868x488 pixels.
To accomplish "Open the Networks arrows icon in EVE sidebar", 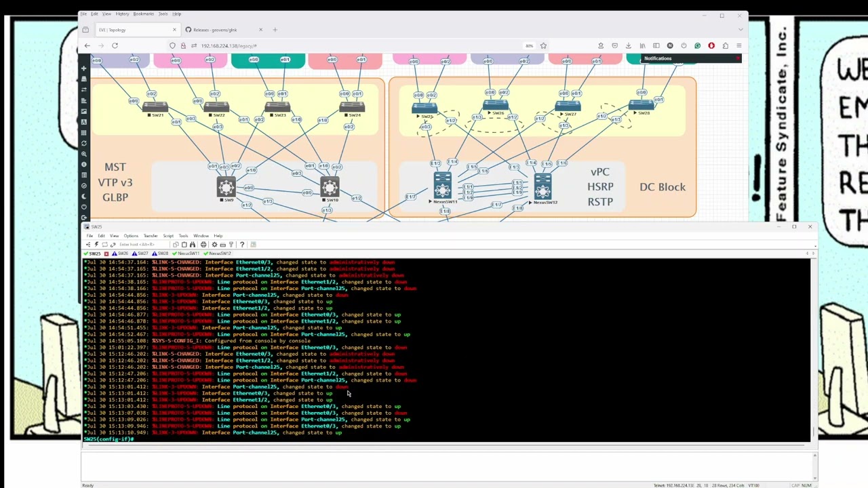I will (x=84, y=90).
